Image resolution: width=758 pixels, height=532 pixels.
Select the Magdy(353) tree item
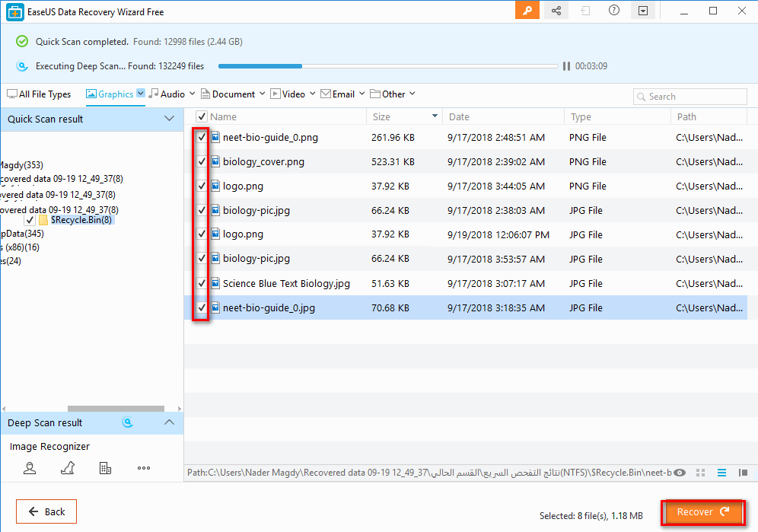(21, 165)
